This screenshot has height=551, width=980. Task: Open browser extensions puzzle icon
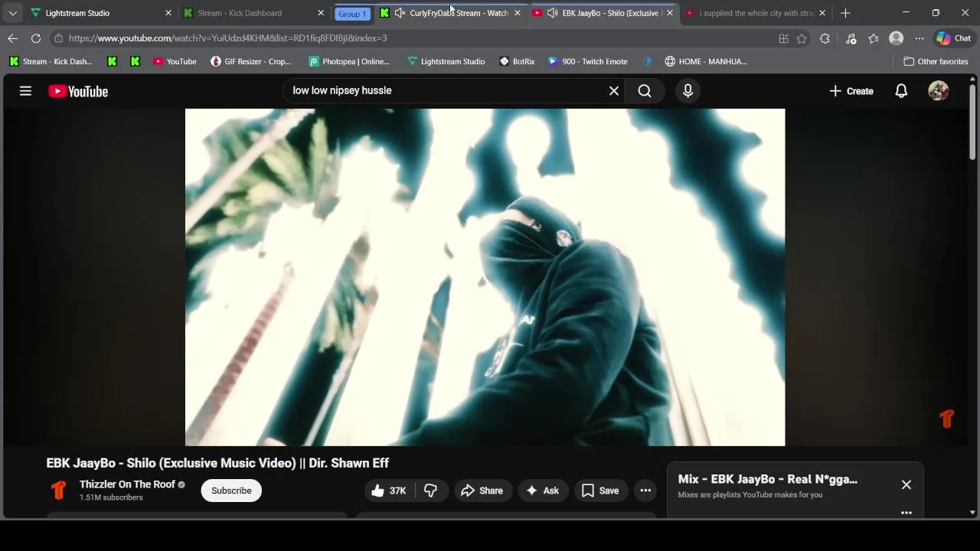tap(825, 38)
